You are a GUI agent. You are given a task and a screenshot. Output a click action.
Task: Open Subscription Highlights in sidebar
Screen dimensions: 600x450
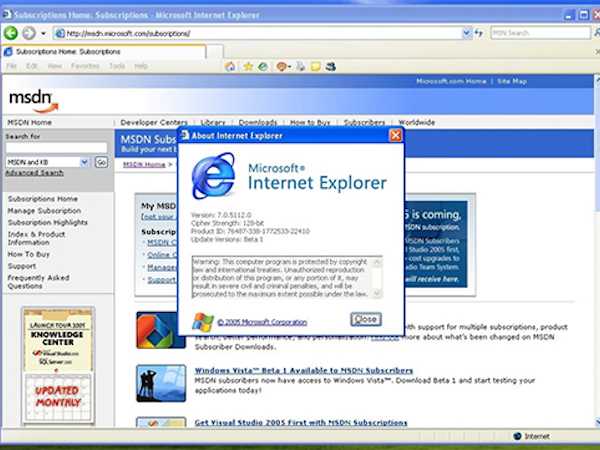point(48,223)
